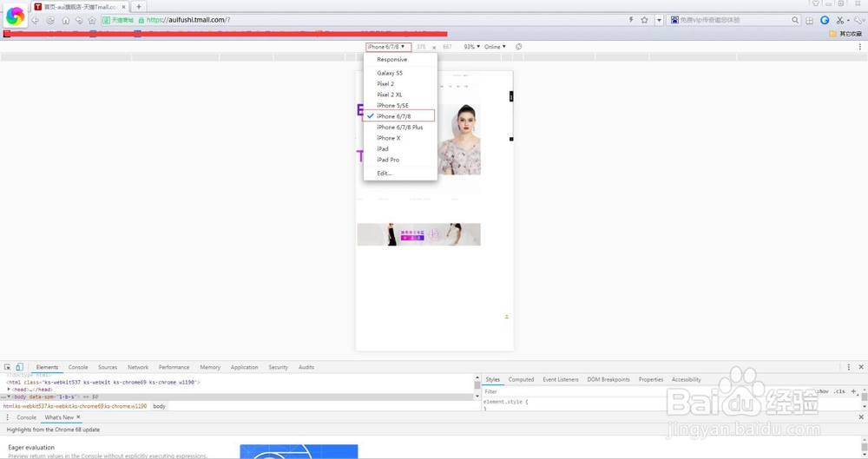Open the address bar history dropdown arrow
Image resolution: width=868 pixels, height=459 pixels.
coord(659,20)
